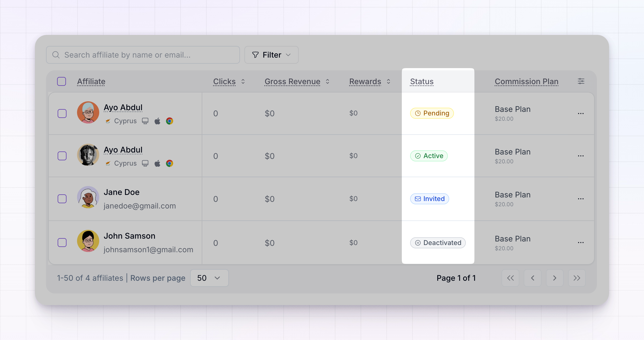644x340 pixels.
Task: Check the John Samson row checkbox
Action: 62,243
